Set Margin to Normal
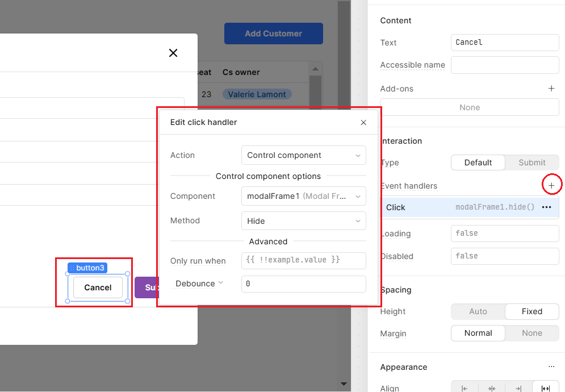The image size is (565, 392). coord(478,333)
